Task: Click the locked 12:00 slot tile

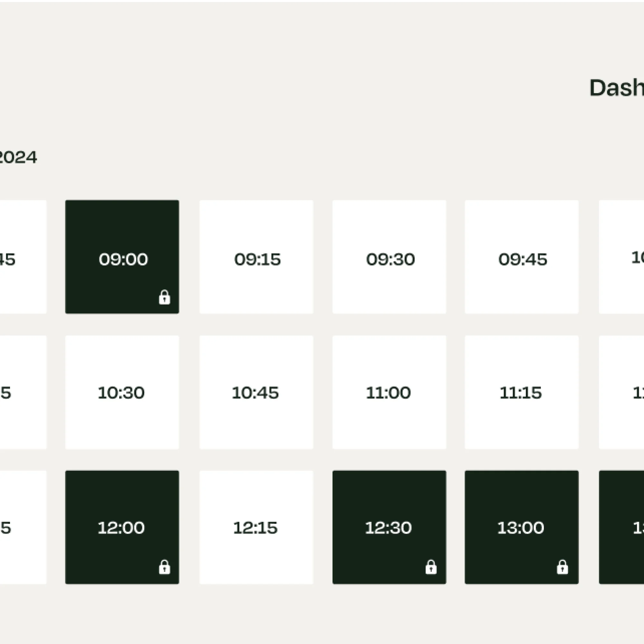Action: 122,527
